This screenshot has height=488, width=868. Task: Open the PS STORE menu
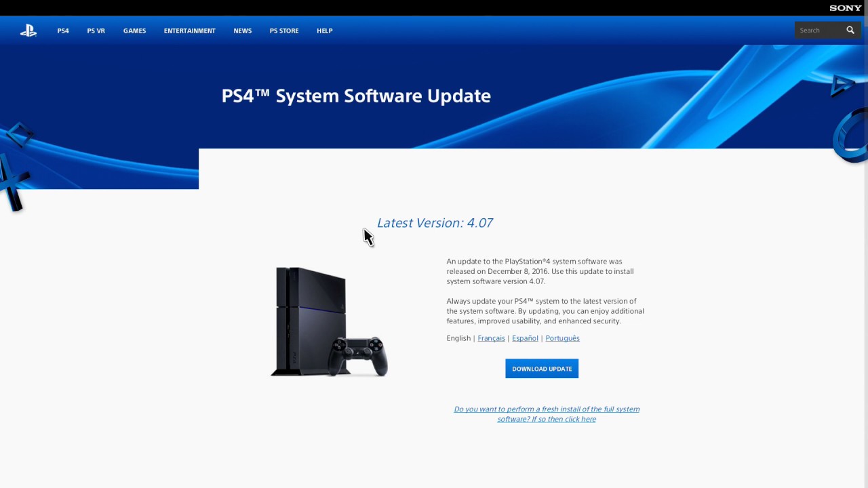[x=284, y=31]
